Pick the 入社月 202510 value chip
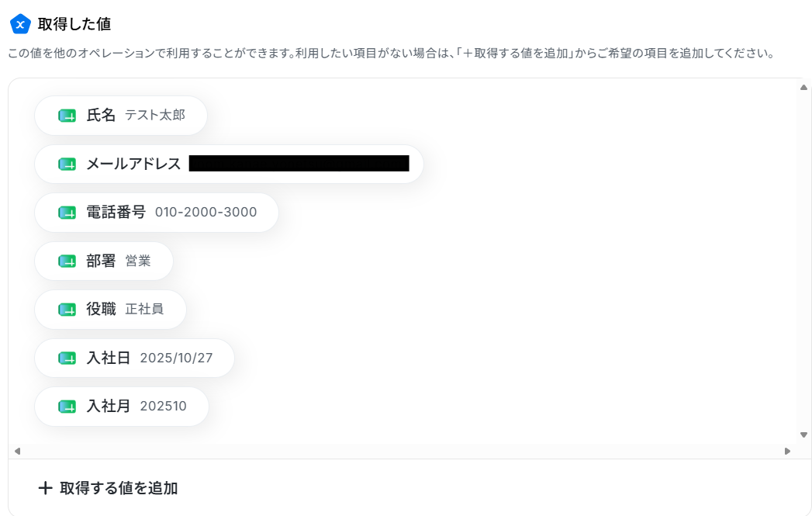The image size is (812, 516). (122, 406)
